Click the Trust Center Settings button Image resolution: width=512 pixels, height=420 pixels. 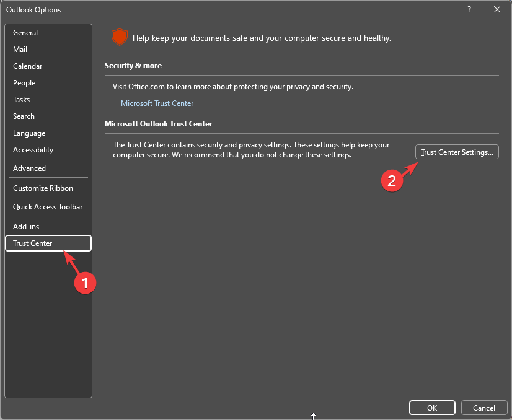pyautogui.click(x=457, y=152)
